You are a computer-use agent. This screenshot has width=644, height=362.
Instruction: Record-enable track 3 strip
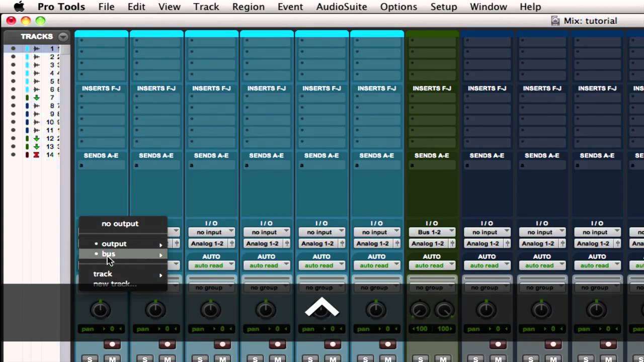pos(222,344)
